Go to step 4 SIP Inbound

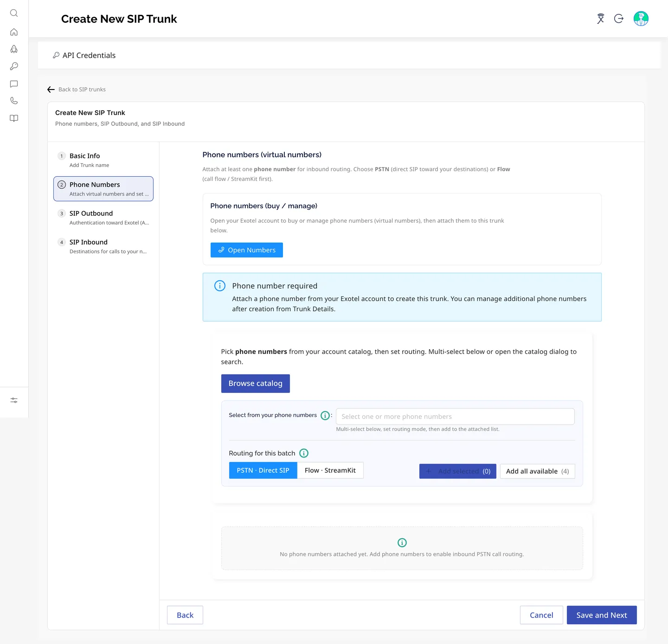coord(103,246)
